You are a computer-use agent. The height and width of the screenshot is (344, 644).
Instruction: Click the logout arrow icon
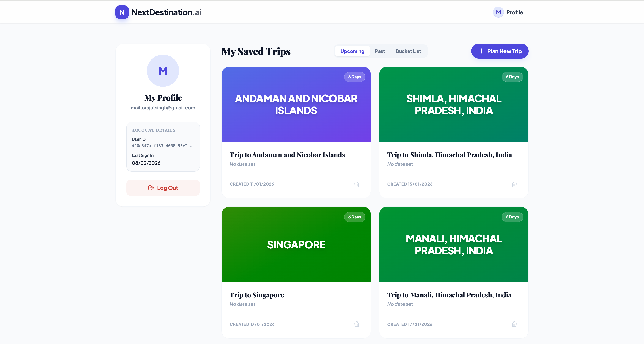point(151,188)
